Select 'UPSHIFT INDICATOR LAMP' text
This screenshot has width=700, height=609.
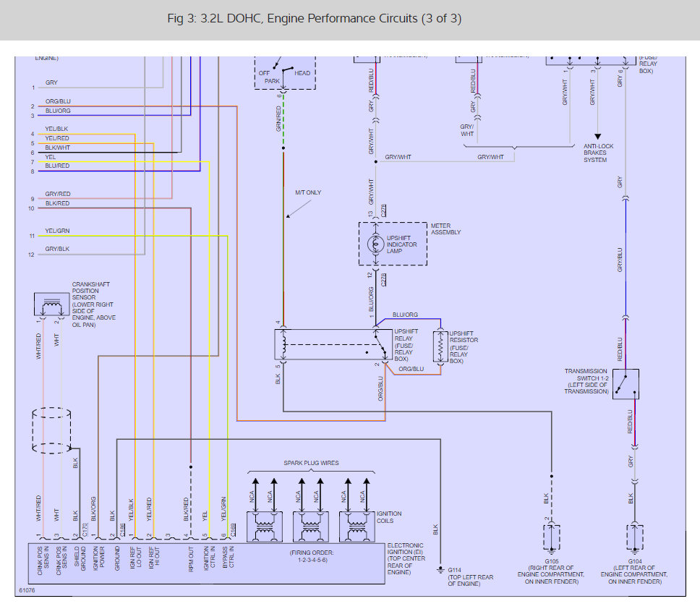point(401,244)
